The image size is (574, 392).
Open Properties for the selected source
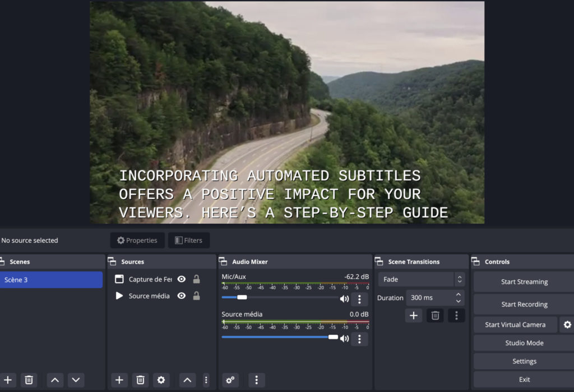coord(137,240)
